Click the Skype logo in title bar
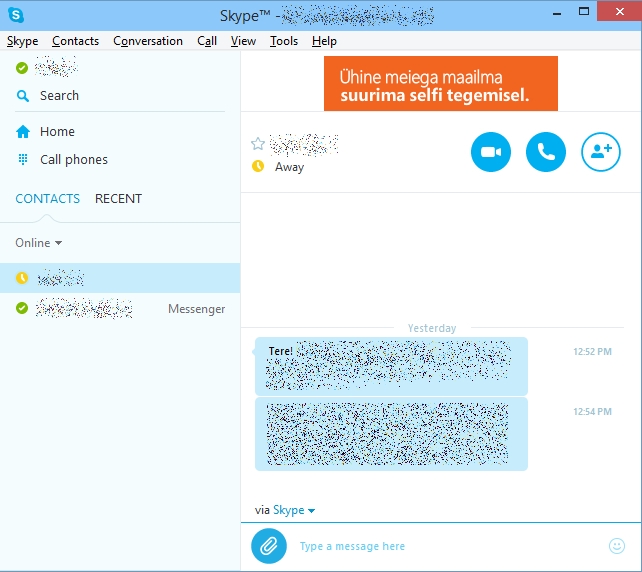 (16, 15)
